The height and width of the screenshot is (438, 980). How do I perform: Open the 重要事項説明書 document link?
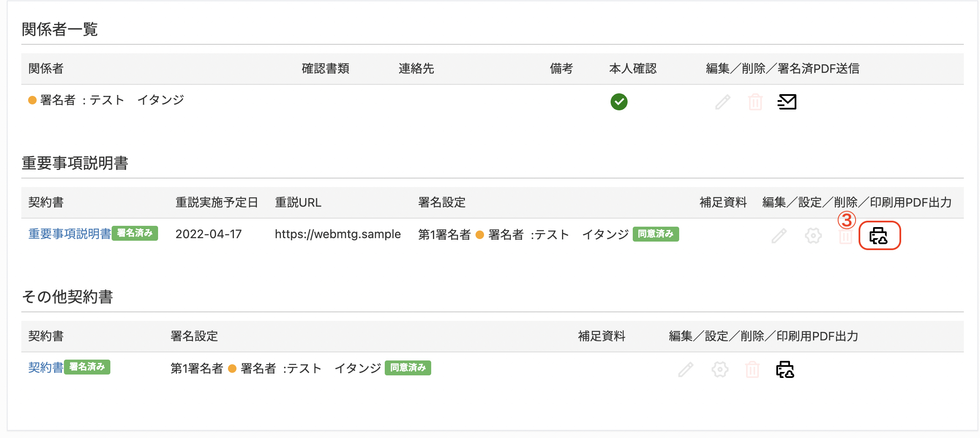click(69, 234)
